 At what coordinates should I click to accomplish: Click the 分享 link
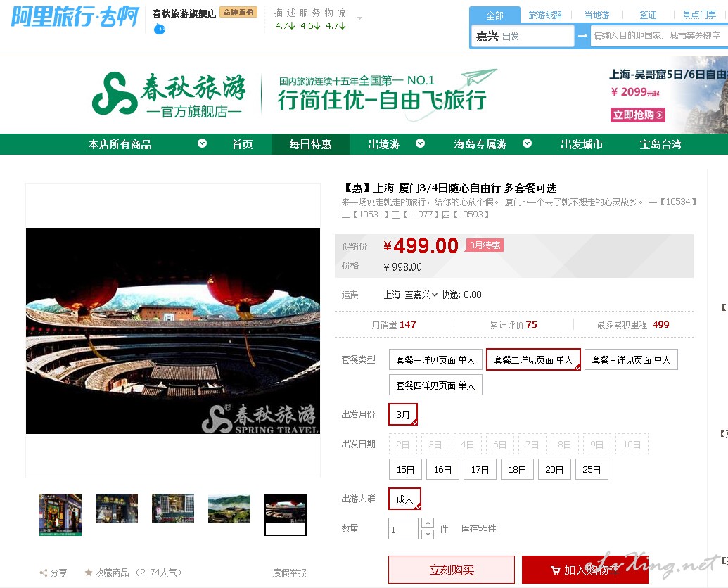tap(58, 573)
